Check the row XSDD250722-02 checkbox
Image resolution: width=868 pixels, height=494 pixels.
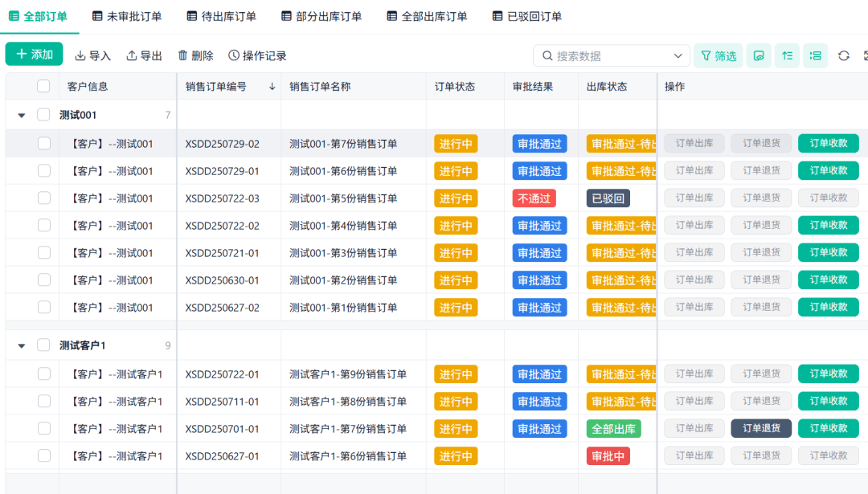point(44,226)
